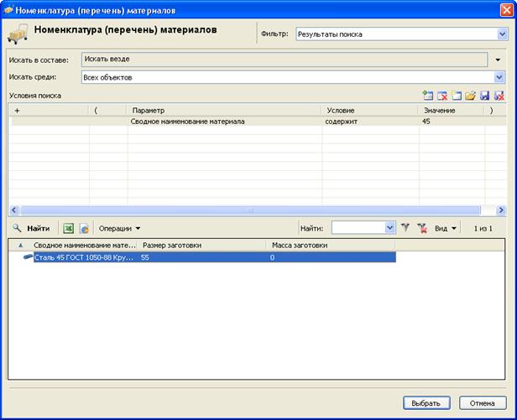Expand the Искать в составе arrow

pyautogui.click(x=498, y=60)
